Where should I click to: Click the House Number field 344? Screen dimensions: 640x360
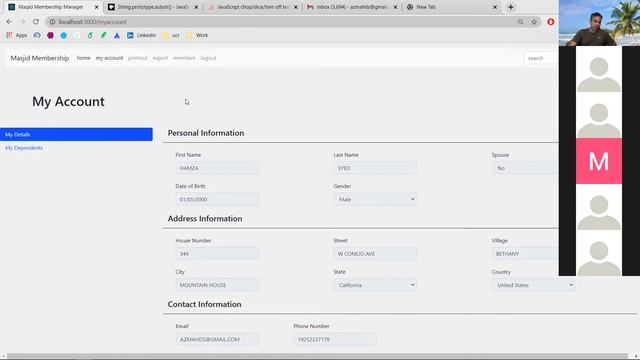[217, 253]
